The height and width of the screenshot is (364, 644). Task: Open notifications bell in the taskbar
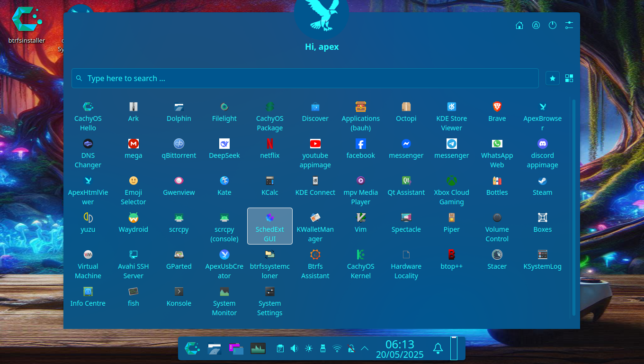tap(438, 348)
